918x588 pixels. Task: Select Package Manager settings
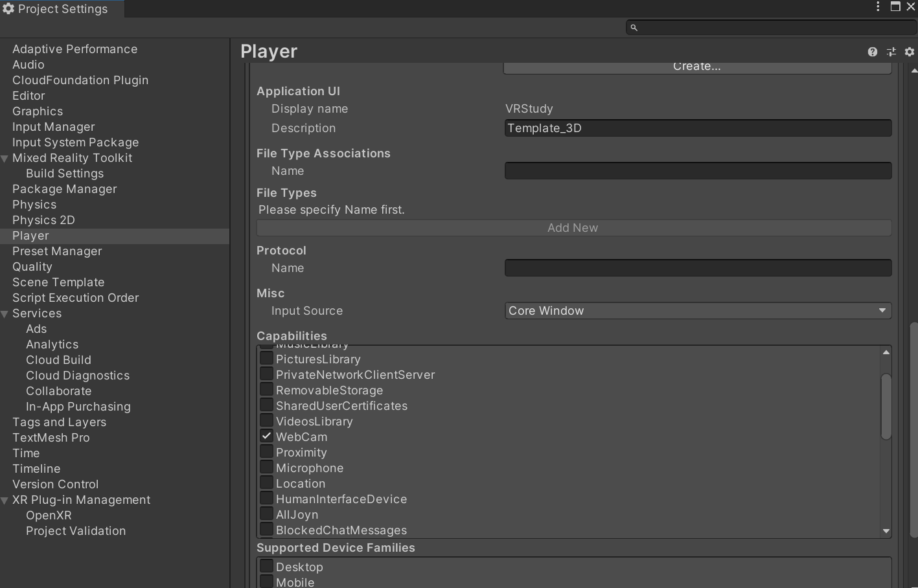[65, 189]
